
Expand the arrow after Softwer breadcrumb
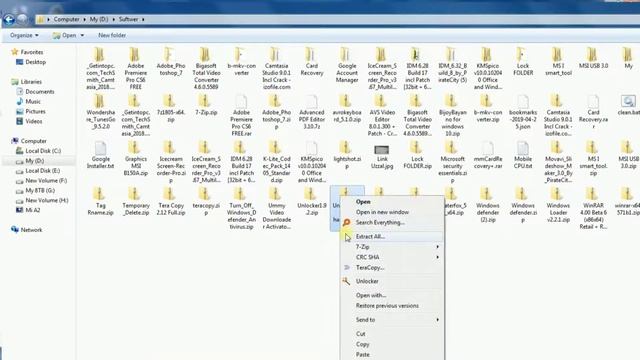143,19
